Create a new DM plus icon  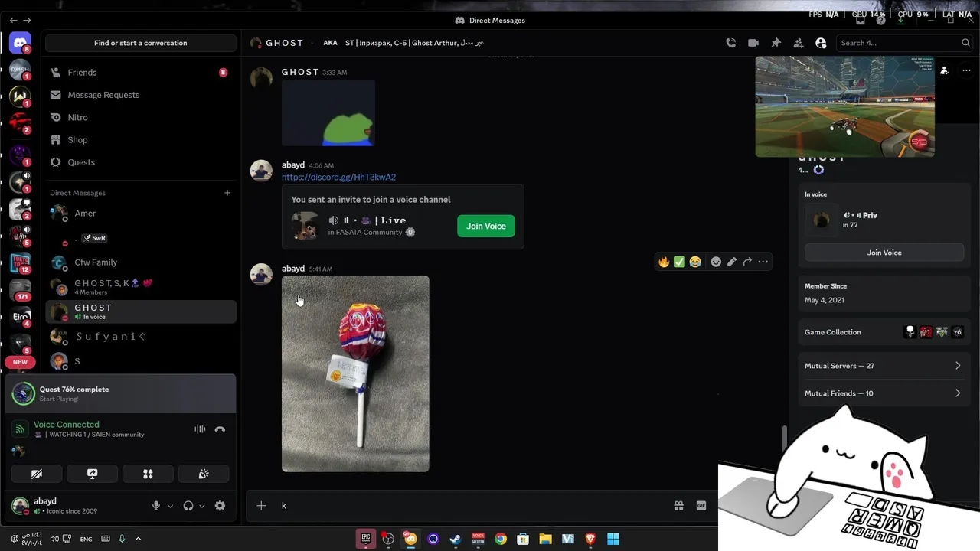pyautogui.click(x=227, y=193)
